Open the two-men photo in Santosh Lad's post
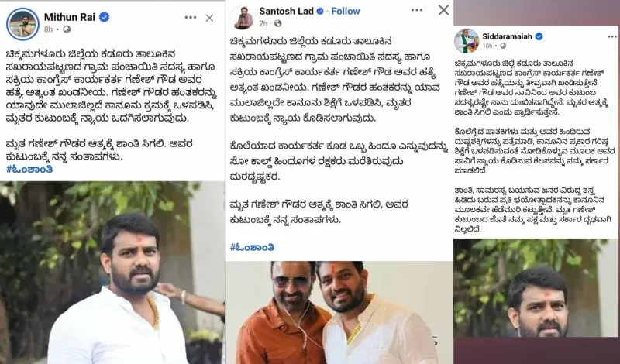620x364 pixels. 339,313
